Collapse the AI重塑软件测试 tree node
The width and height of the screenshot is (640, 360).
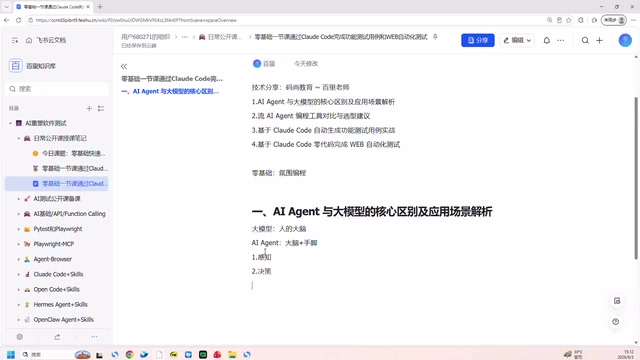pos(10,123)
